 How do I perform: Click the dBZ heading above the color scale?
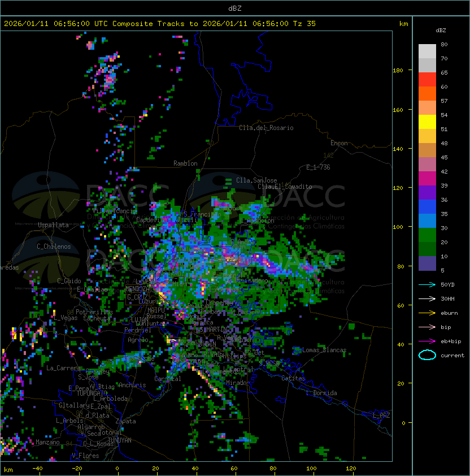[x=441, y=31]
